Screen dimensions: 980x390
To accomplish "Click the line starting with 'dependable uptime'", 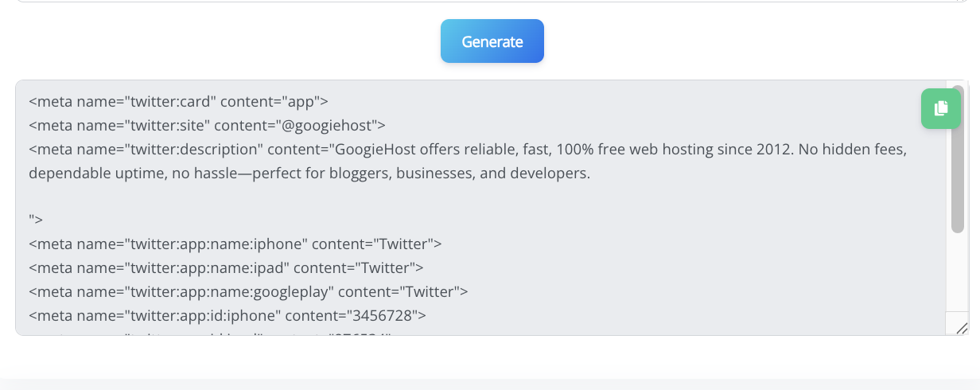I will tap(309, 173).
